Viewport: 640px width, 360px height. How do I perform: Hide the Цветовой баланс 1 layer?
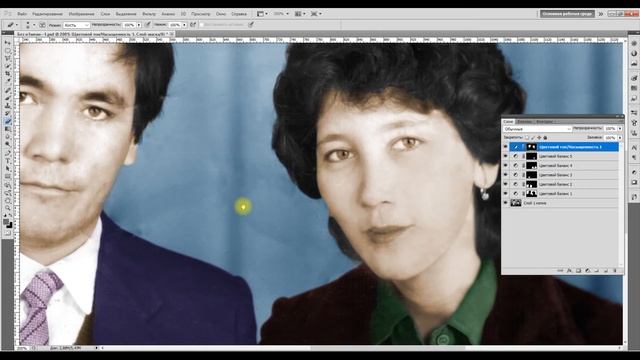pyautogui.click(x=506, y=194)
